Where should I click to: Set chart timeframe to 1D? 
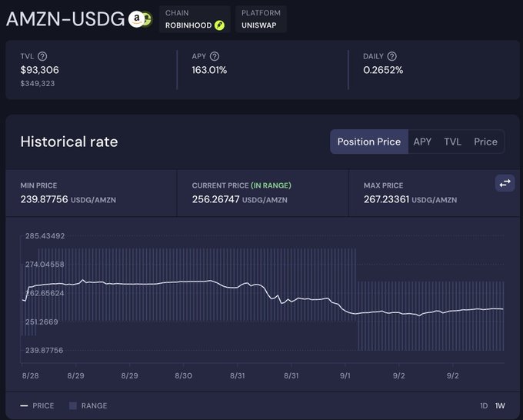(x=484, y=405)
